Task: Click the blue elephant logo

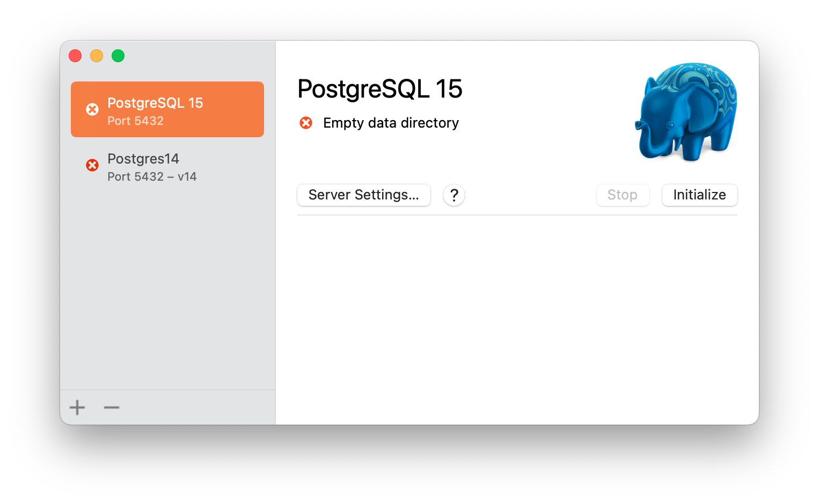Action: [686, 112]
